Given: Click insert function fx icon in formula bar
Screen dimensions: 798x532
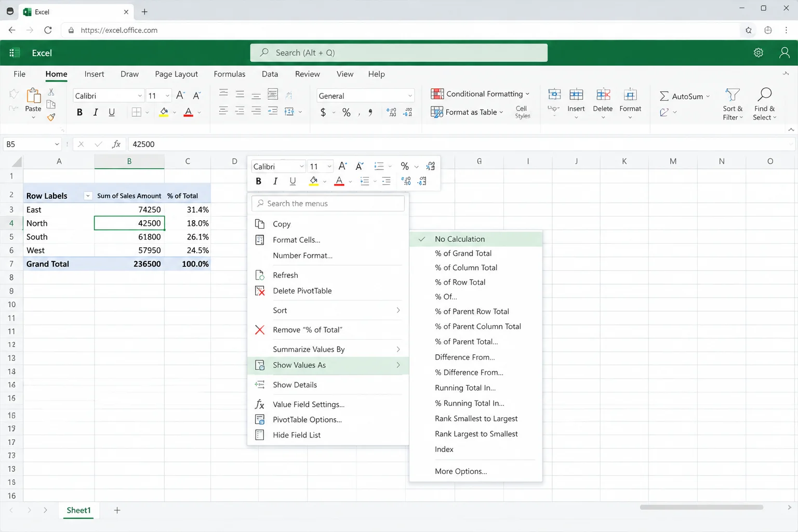Looking at the screenshot, I should click(116, 144).
